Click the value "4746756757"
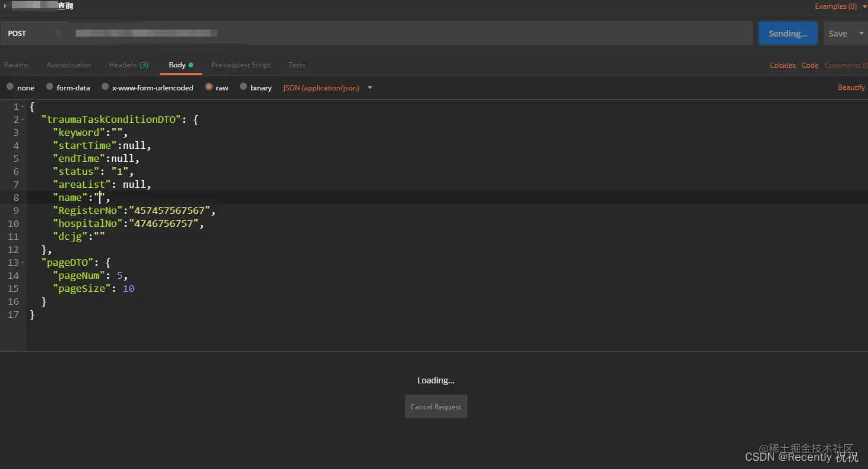 [164, 223]
